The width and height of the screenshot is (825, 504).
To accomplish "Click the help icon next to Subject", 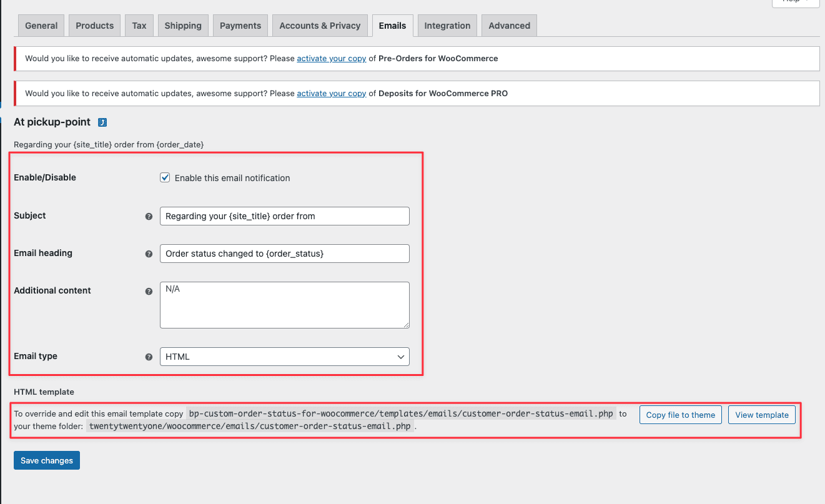I will [149, 217].
